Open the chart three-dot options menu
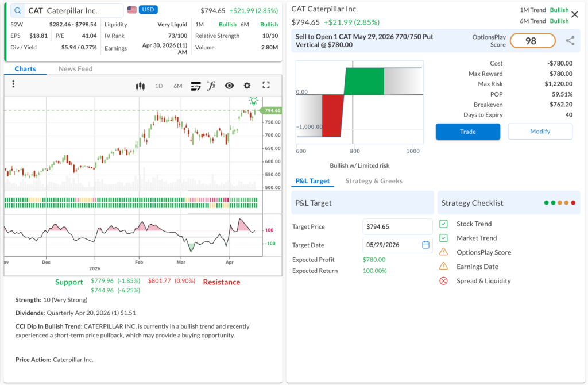This screenshot has width=588, height=385. pos(13,85)
